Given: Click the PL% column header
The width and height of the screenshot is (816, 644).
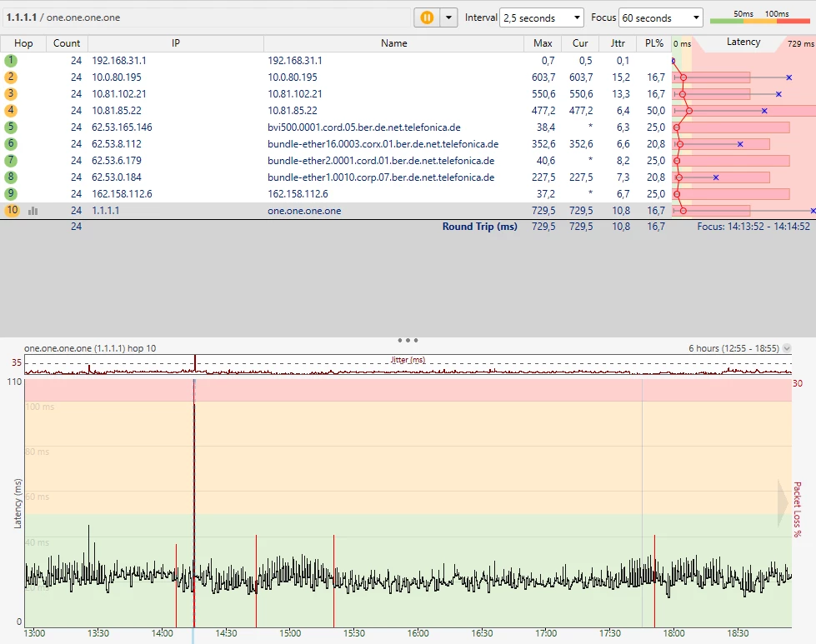Looking at the screenshot, I should pyautogui.click(x=653, y=43).
